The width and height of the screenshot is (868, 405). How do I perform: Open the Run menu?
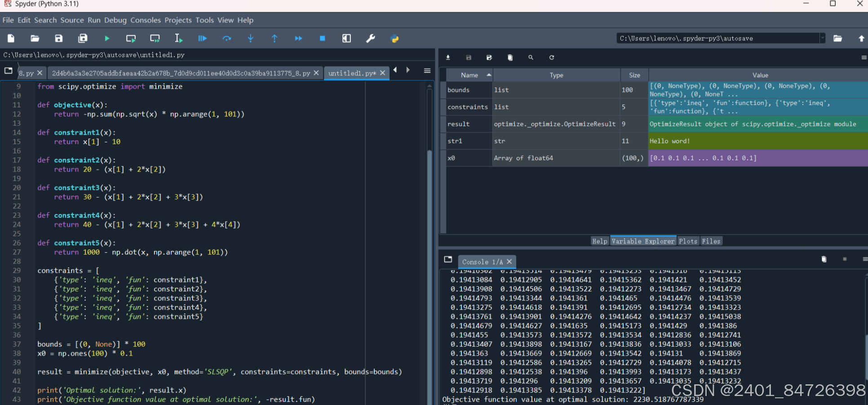pyautogui.click(x=94, y=20)
